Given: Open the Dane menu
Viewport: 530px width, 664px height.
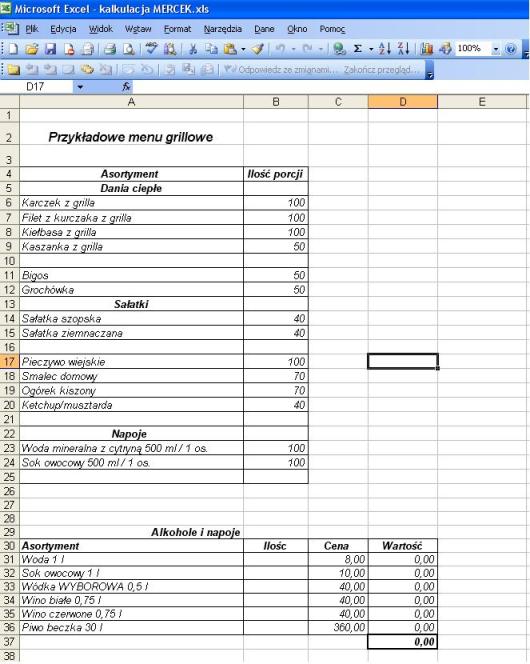Looking at the screenshot, I should (x=264, y=29).
